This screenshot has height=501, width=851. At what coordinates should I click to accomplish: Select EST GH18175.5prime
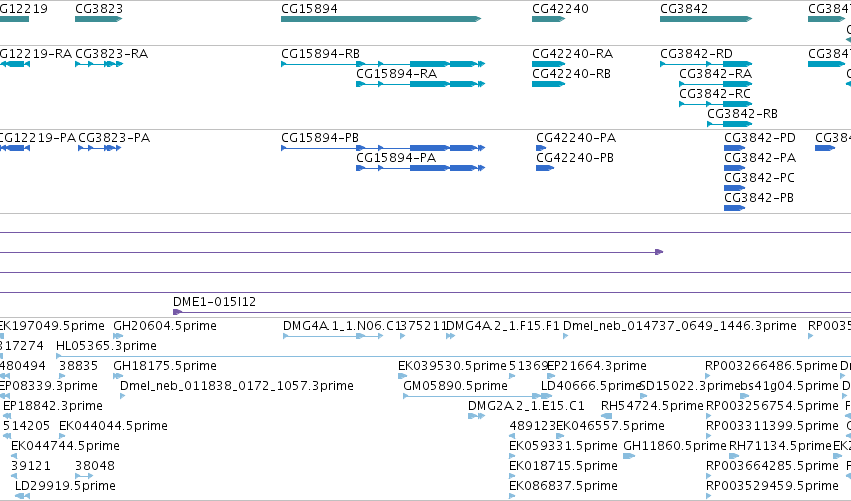(x=164, y=366)
